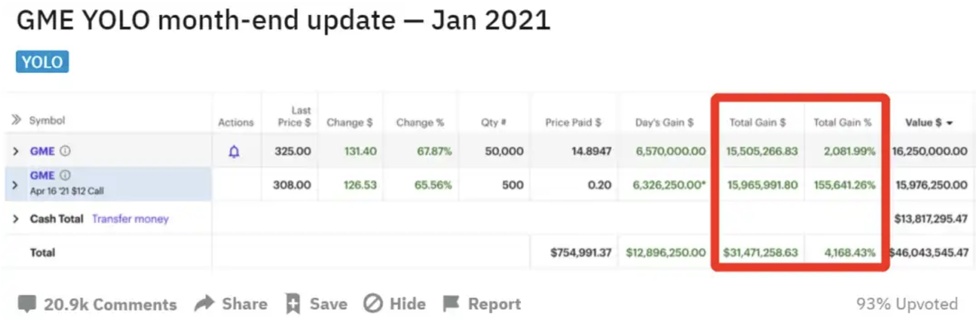Click the Share arrow icon
Screen dimensions: 980x321
pyautogui.click(x=204, y=303)
